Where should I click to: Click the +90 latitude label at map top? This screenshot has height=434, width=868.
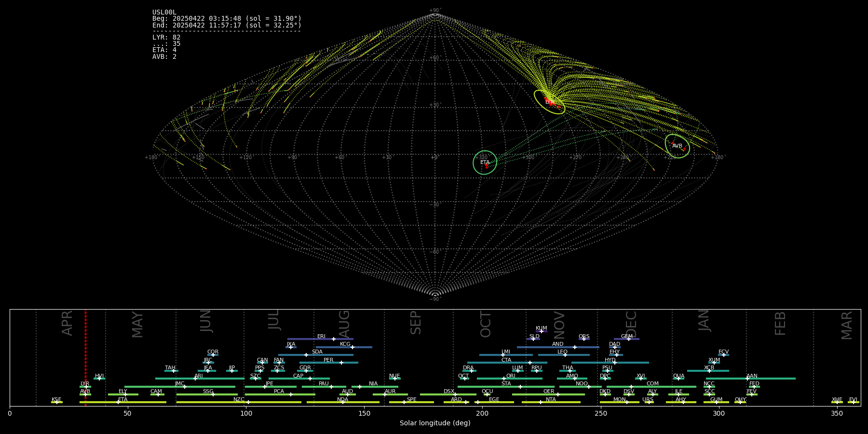pos(434,10)
